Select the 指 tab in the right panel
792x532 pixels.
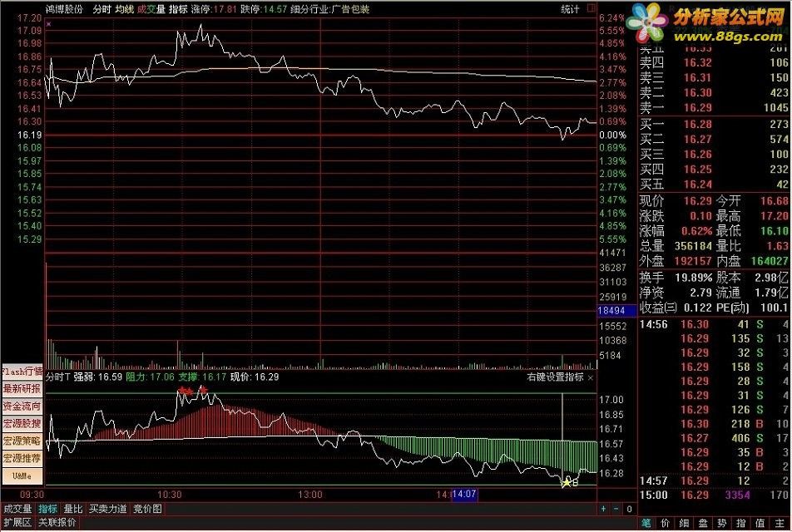coord(740,523)
